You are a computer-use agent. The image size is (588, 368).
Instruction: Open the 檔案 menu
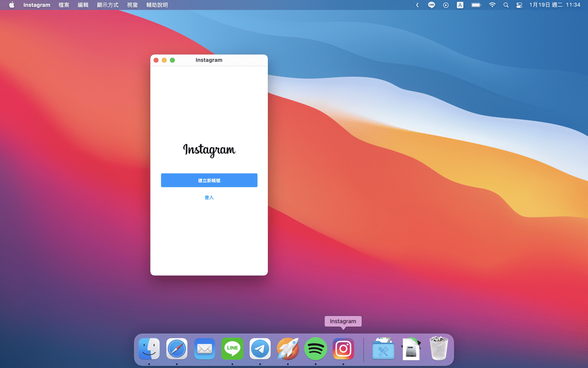(64, 5)
